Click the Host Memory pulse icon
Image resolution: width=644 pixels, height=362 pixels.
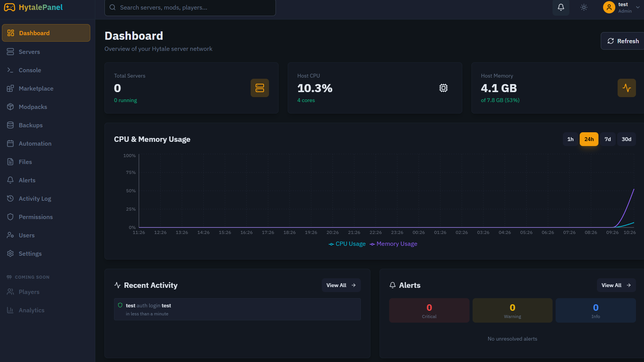pos(626,88)
